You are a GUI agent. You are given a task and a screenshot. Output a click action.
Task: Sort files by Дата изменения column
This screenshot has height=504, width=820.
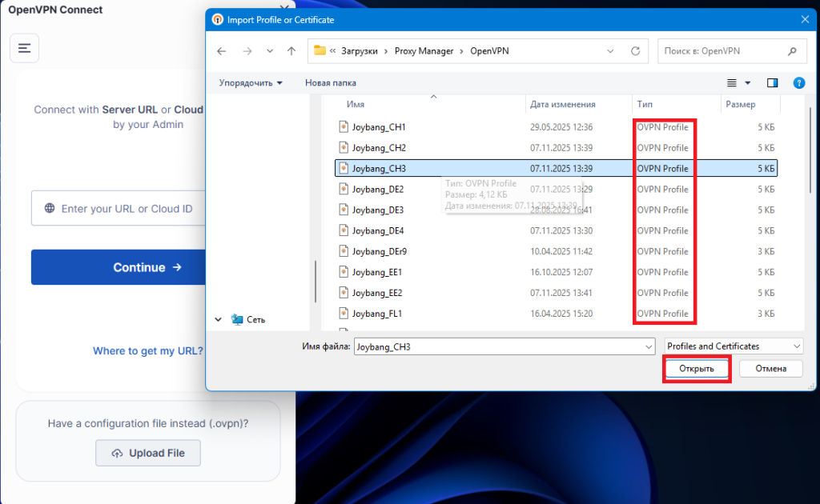[x=562, y=104]
